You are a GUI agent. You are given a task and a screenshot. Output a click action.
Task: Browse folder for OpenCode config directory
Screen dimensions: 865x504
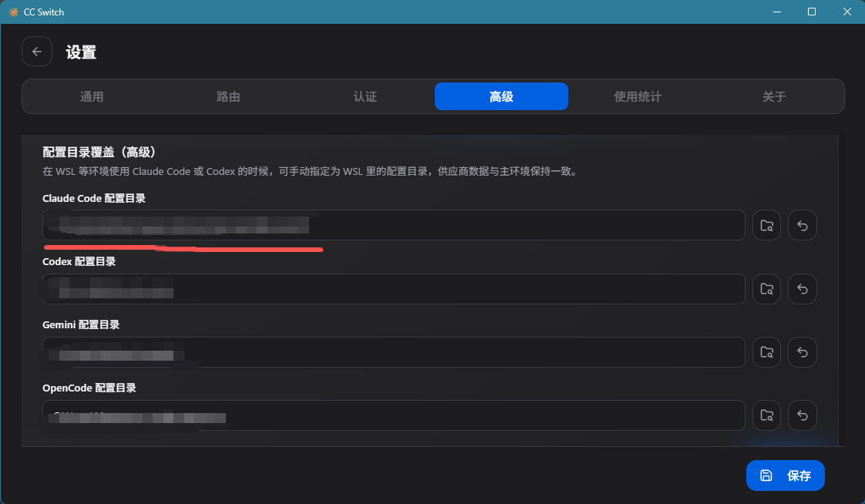[x=767, y=415]
